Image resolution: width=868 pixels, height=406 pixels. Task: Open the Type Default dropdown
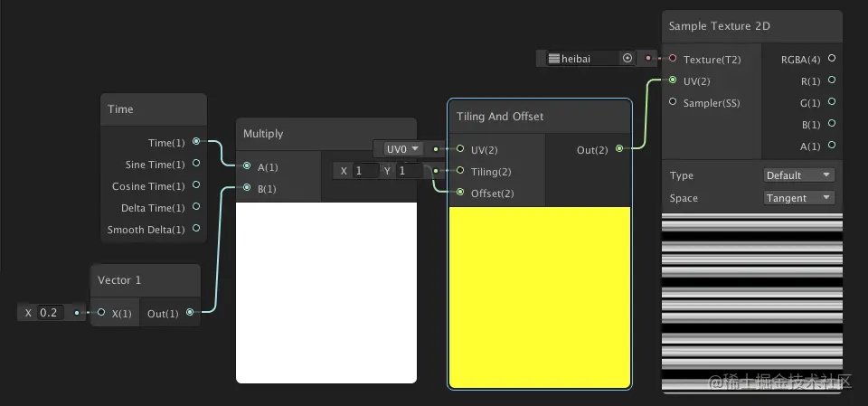point(798,175)
